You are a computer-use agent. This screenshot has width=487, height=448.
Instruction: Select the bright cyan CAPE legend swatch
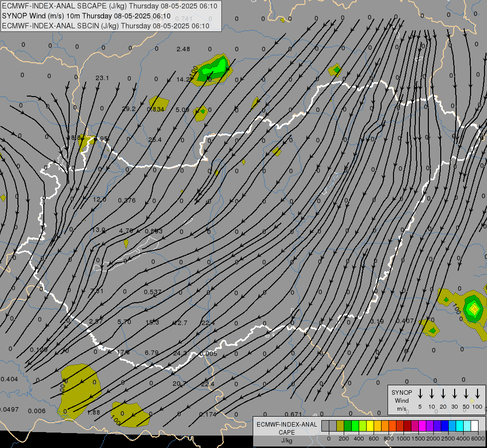[459, 426]
